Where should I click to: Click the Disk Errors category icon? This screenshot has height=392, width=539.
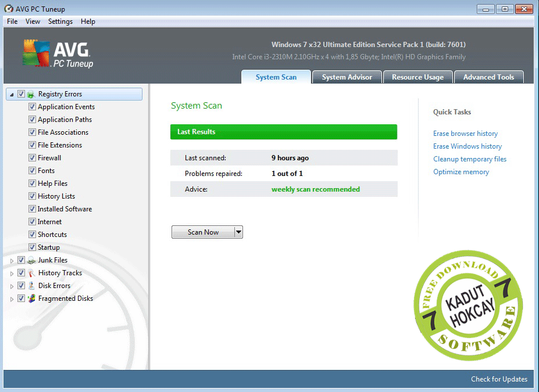click(x=31, y=286)
